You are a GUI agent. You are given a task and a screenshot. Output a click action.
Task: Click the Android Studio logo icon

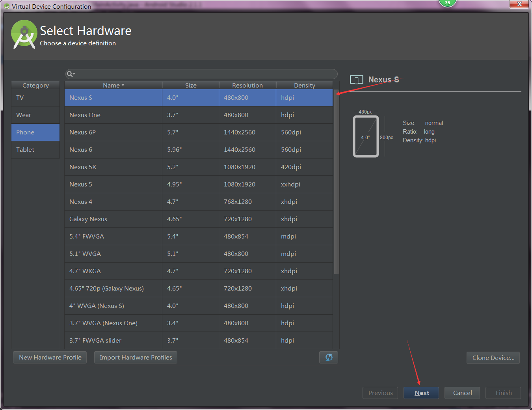point(24,34)
